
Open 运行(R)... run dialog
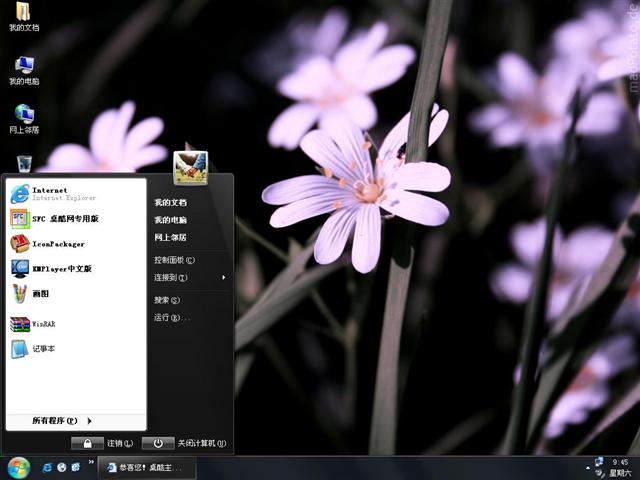pyautogui.click(x=172, y=318)
